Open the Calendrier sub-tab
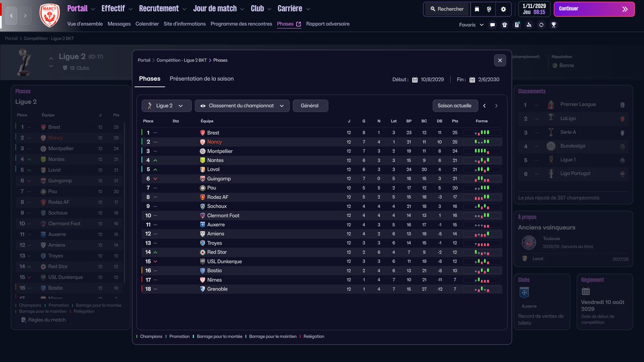Viewport: 644px width, 362px height. pyautogui.click(x=147, y=24)
